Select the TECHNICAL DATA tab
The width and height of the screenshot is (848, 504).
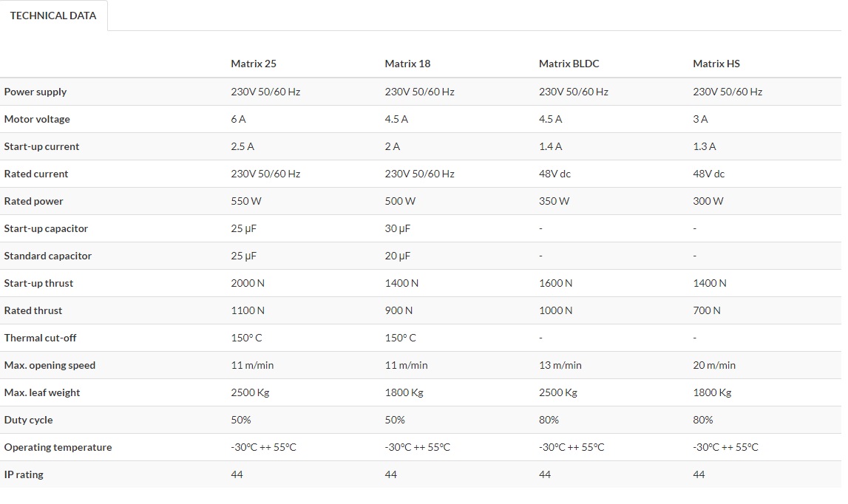coord(53,16)
